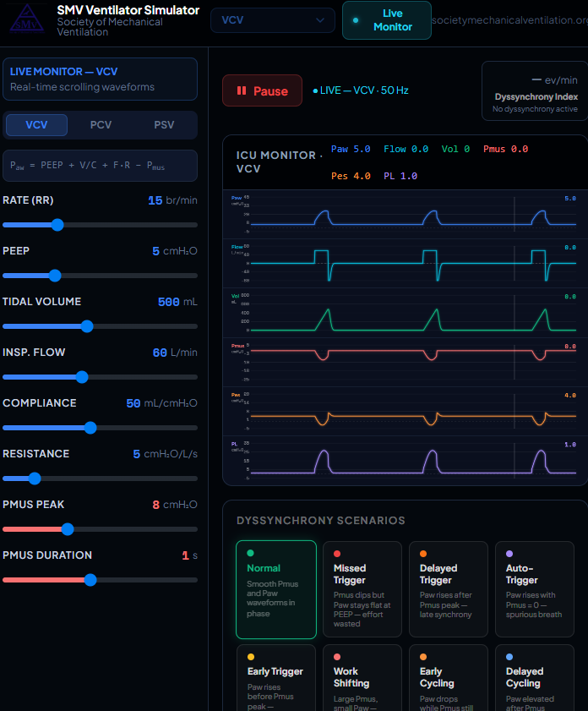The height and width of the screenshot is (711, 588).
Task: Pause the live waveform monitor
Action: tap(262, 90)
